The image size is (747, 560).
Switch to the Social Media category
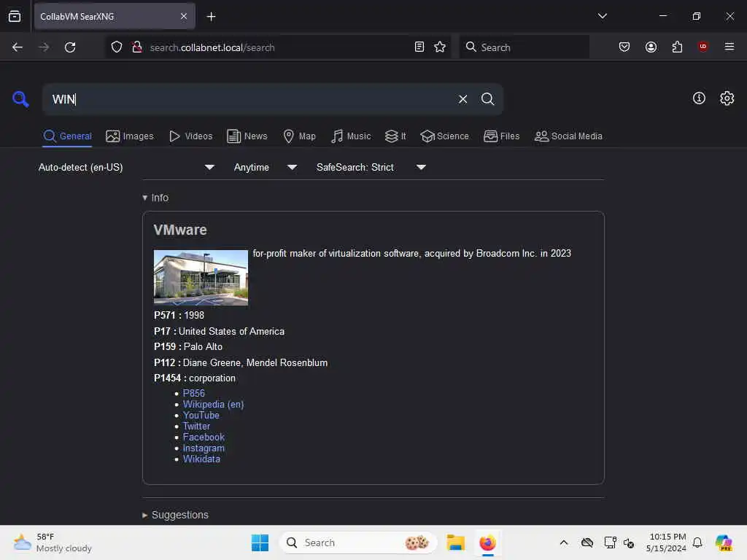[x=568, y=136]
